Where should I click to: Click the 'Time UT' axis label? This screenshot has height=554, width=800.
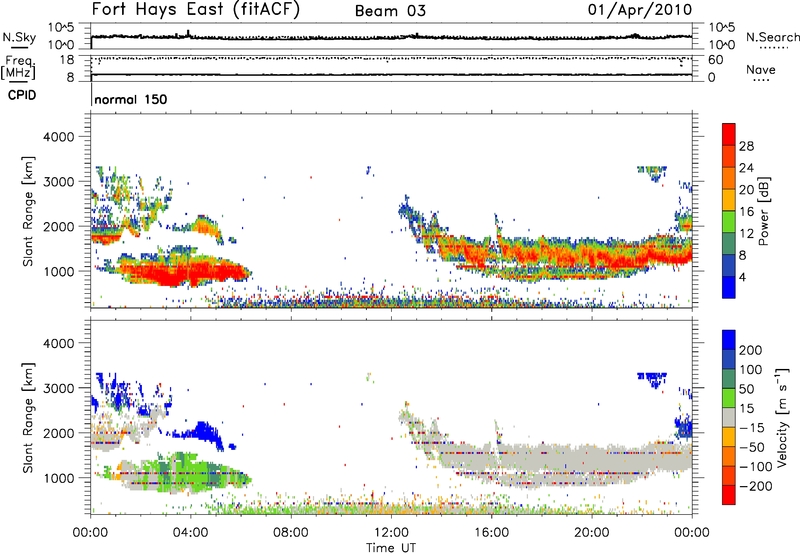[x=391, y=548]
